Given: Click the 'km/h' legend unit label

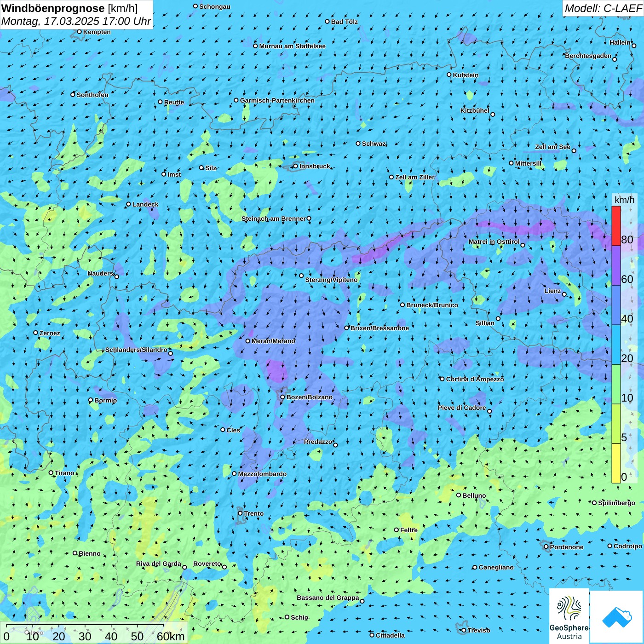Looking at the screenshot, I should pyautogui.click(x=624, y=200).
